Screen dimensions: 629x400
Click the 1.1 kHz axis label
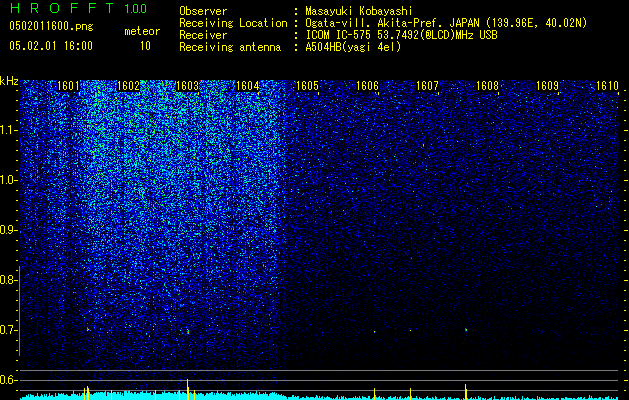coord(8,130)
